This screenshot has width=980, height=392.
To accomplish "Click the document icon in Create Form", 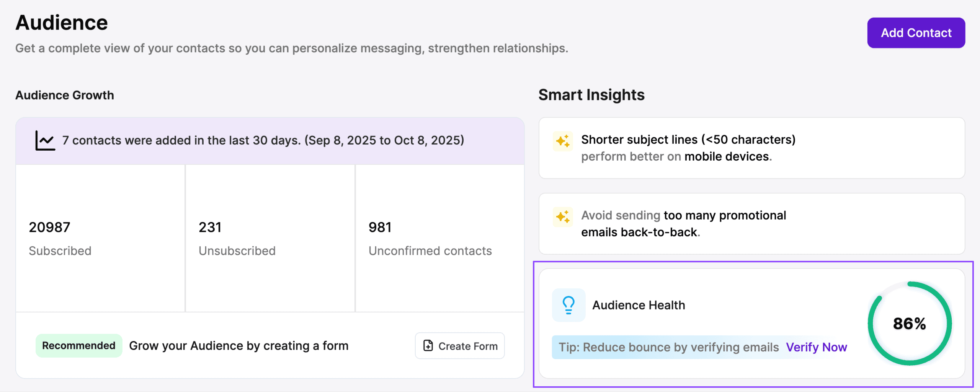I will point(428,346).
